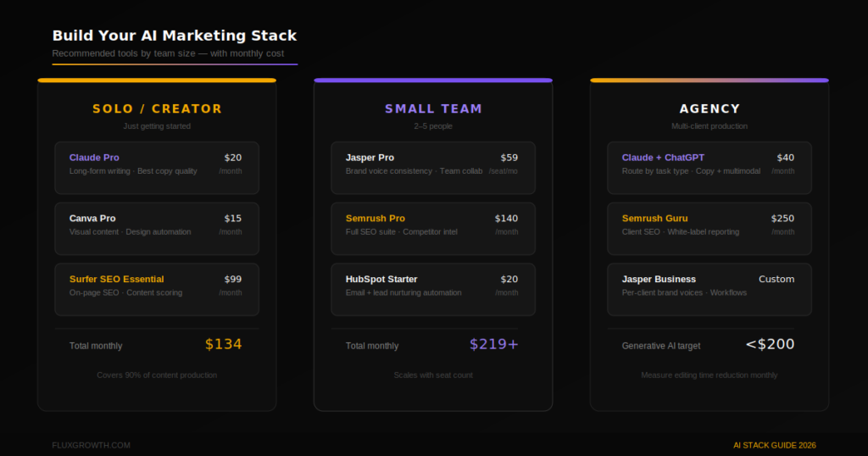Click the $134 solo total

[x=224, y=344]
